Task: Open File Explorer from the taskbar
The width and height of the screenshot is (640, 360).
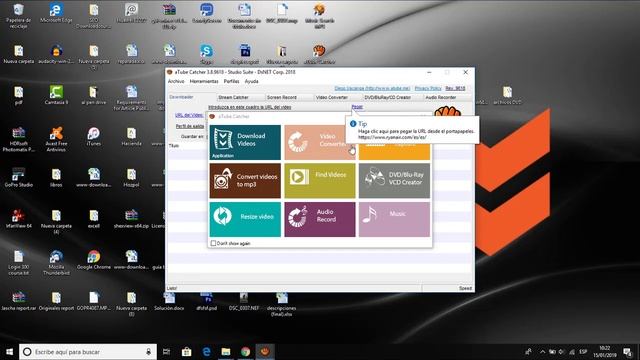Action: [x=226, y=352]
